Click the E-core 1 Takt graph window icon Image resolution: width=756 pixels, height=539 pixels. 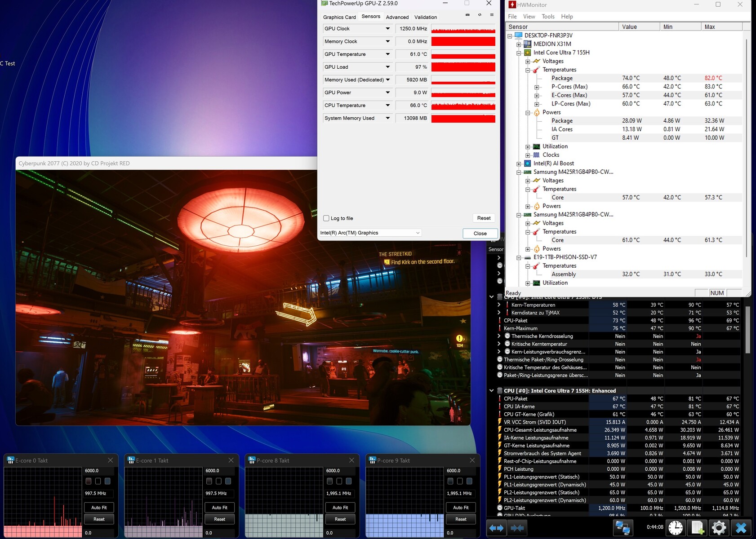131,460
